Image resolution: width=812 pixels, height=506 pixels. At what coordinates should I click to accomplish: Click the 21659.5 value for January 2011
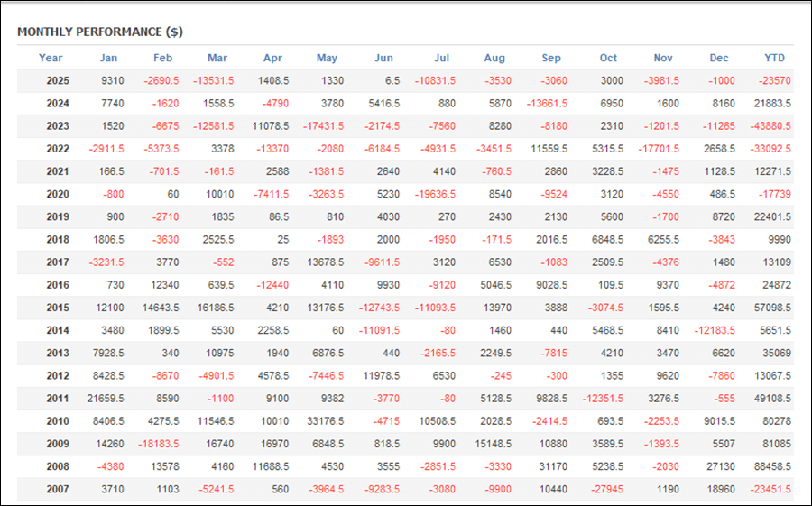[x=105, y=398]
